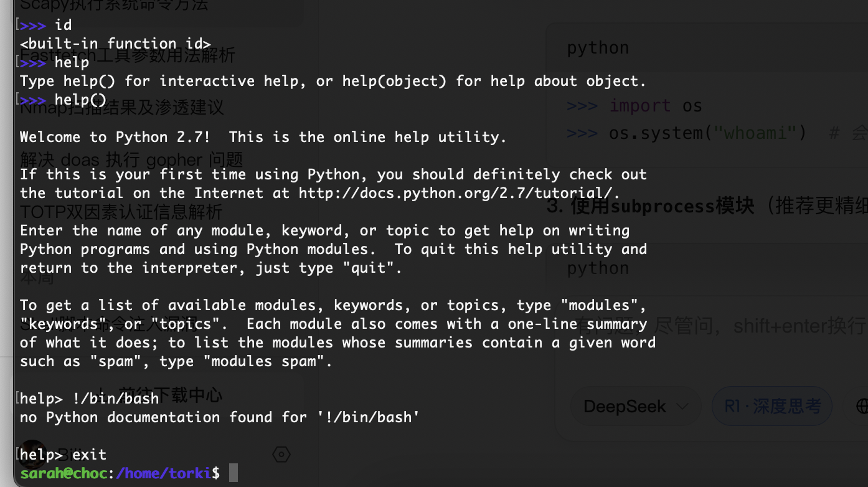The height and width of the screenshot is (487, 868).
Task: Click the user avatar at bottom left
Action: [33, 455]
